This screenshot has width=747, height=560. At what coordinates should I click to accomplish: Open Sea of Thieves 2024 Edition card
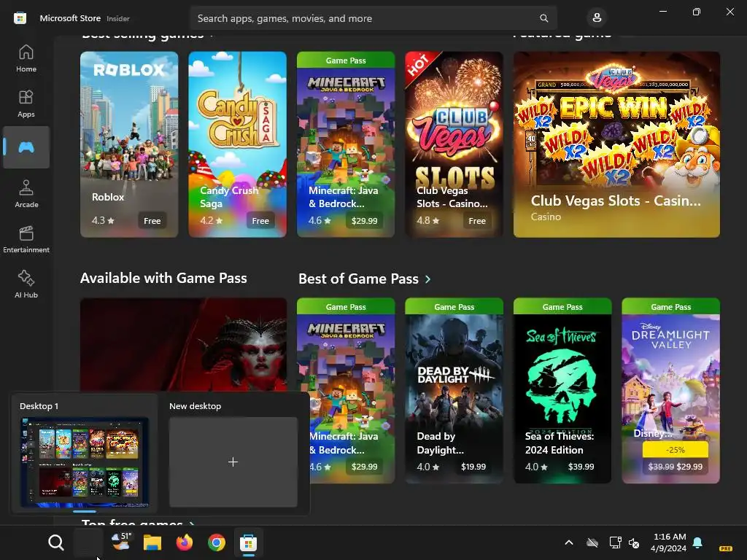click(x=562, y=391)
